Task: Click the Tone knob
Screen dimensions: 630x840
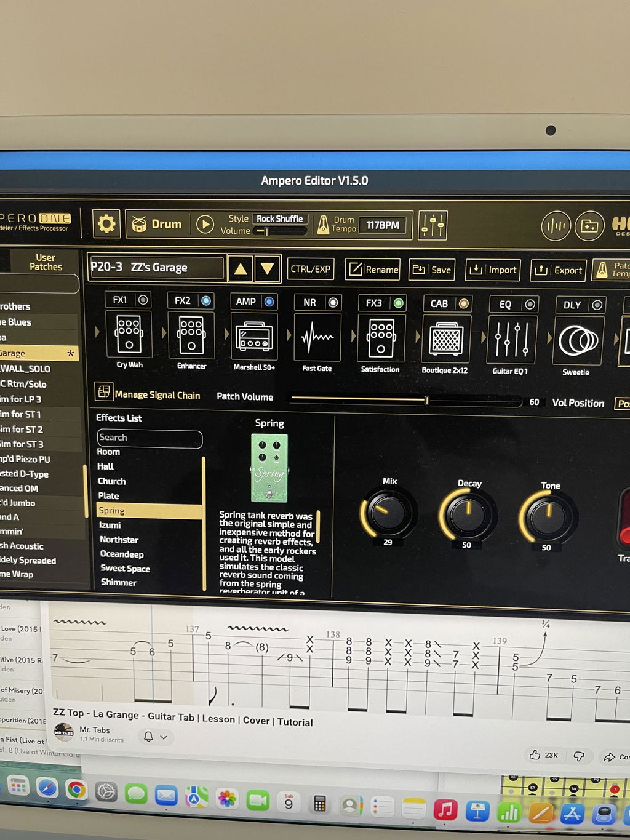Action: point(548,517)
